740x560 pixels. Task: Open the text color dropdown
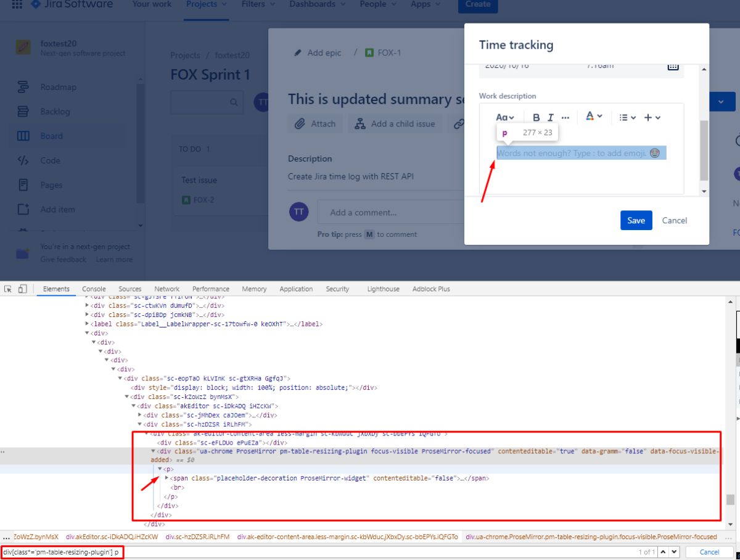point(594,117)
